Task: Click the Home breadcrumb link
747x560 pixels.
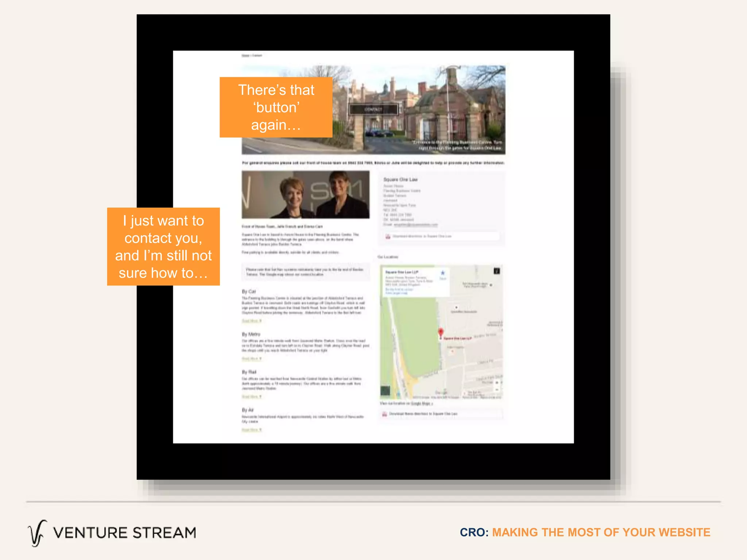Action: [245, 56]
